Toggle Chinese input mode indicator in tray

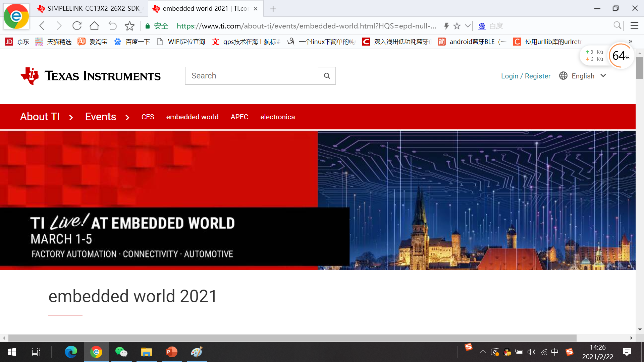(555, 352)
